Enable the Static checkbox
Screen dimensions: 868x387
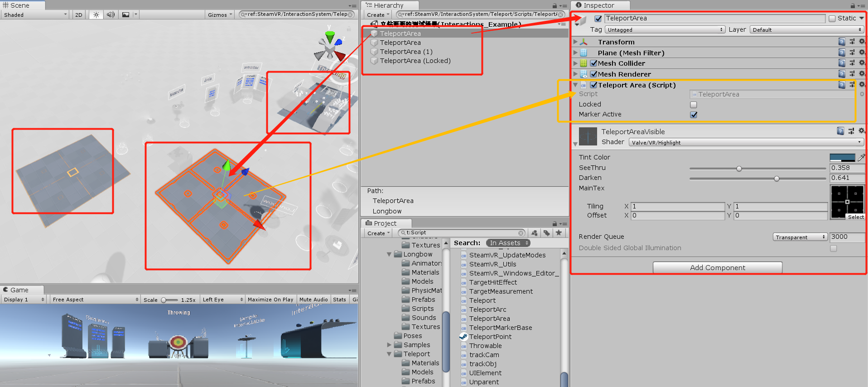(832, 19)
